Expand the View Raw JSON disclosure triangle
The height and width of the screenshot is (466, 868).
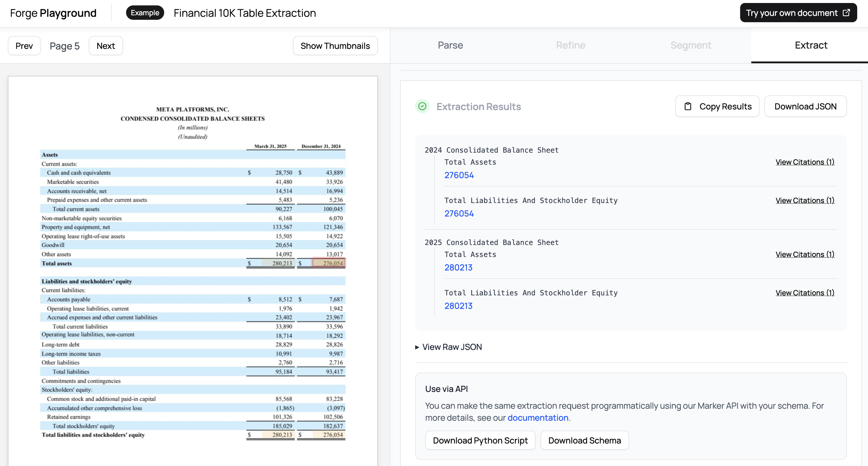pos(417,347)
